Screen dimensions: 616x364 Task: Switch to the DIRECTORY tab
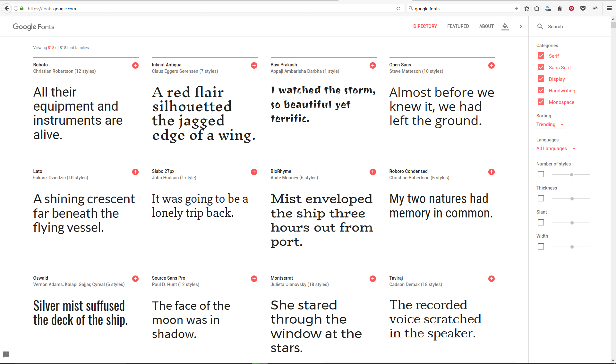click(x=425, y=26)
